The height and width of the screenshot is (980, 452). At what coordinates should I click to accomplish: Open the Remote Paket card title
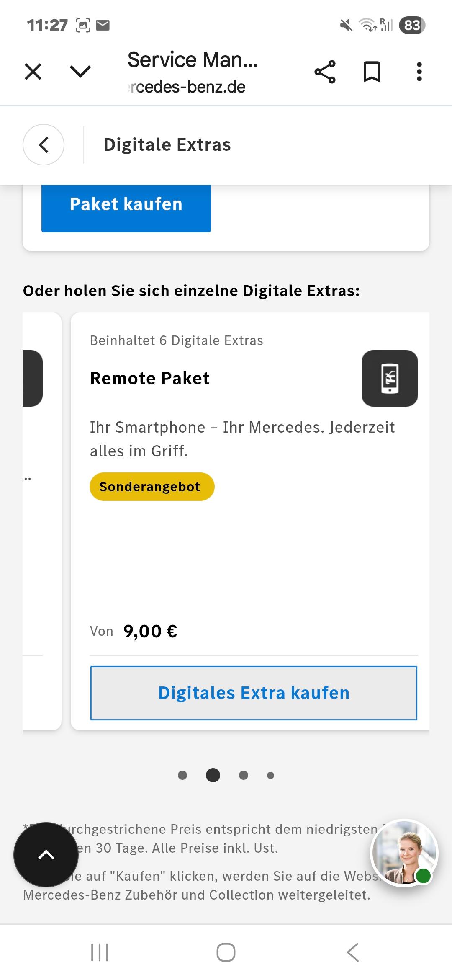point(150,378)
